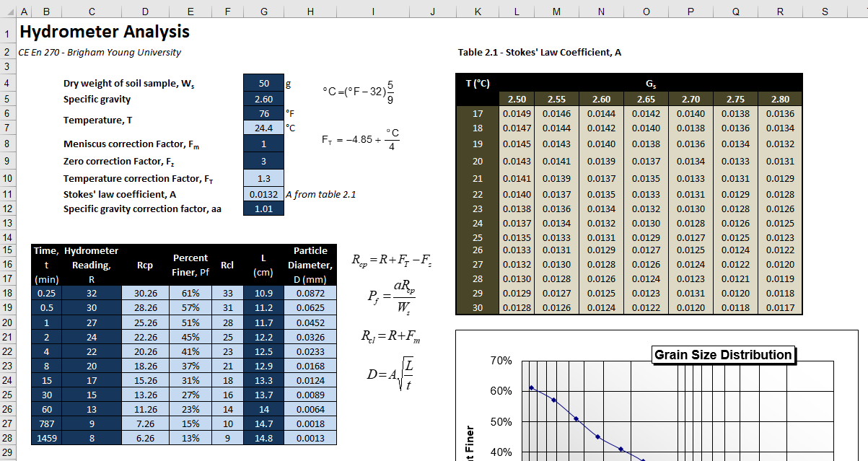Click the 50% axis label on chart

[x=501, y=422]
